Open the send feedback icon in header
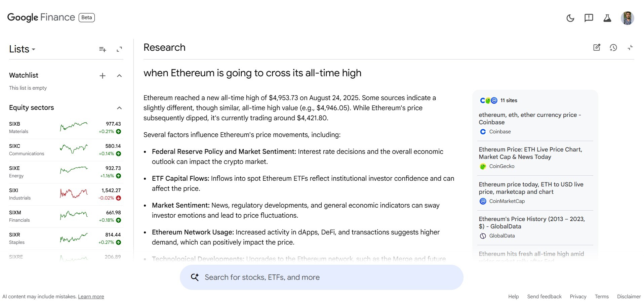Screen dimensions: 644x303 tap(589, 18)
